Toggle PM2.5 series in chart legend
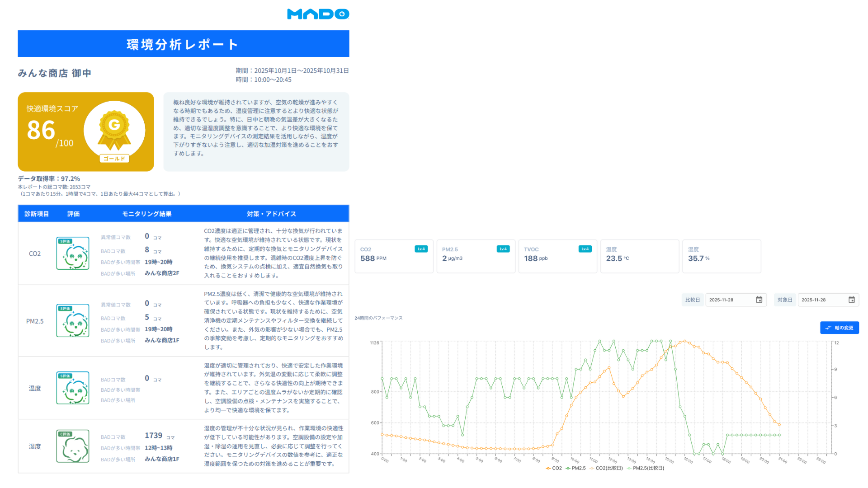The height and width of the screenshot is (488, 868). tap(576, 469)
